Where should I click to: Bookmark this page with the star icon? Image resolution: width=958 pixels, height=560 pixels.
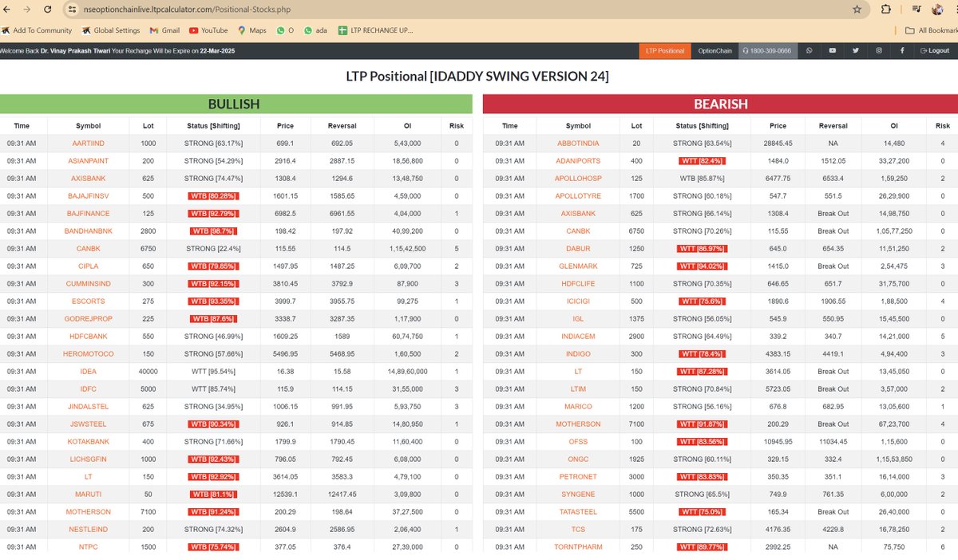pyautogui.click(x=857, y=10)
